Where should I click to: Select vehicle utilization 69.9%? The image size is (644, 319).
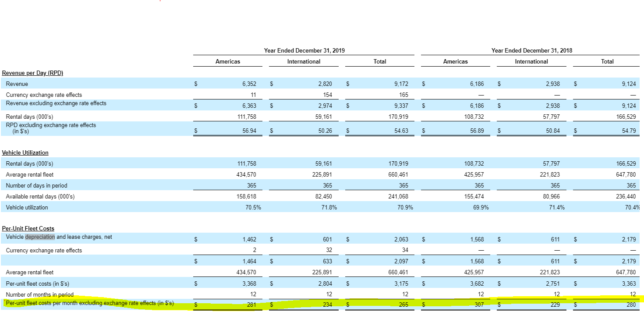point(481,207)
